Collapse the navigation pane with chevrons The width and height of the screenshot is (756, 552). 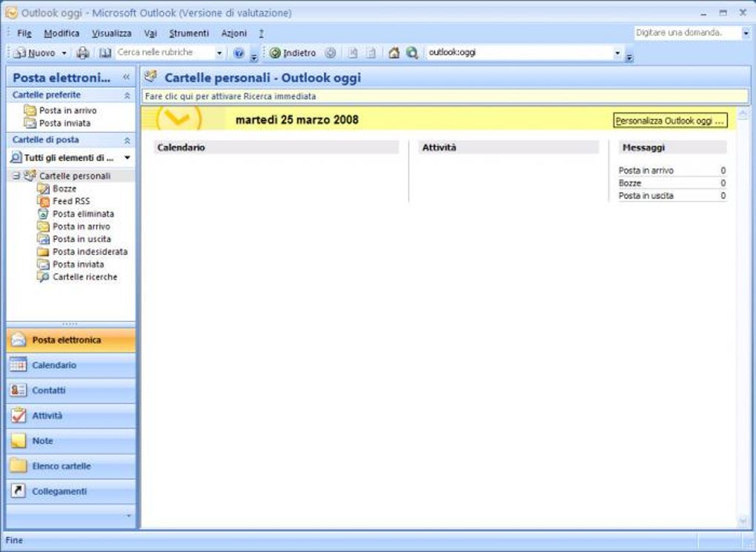click(126, 77)
